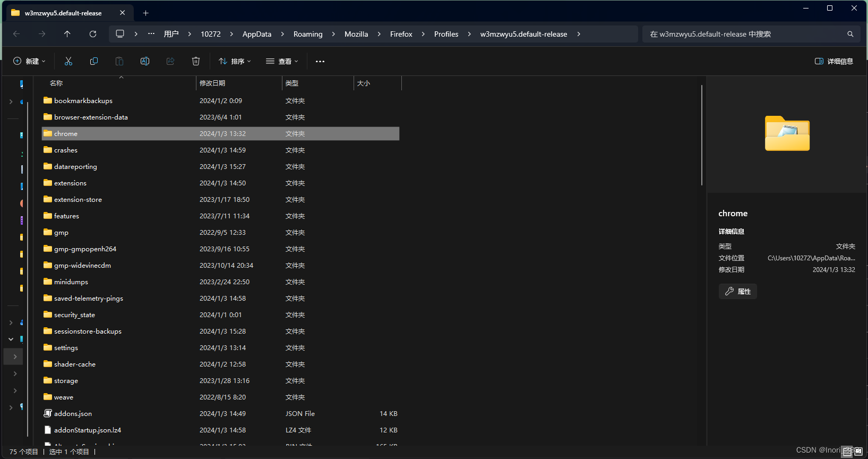The image size is (868, 459).
Task: Open a new tab with plus icon
Action: point(146,13)
